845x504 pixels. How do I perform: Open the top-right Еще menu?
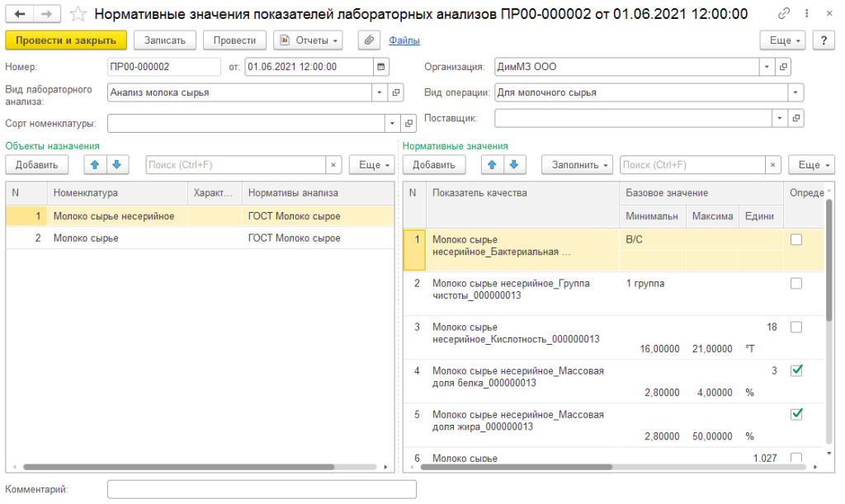pyautogui.click(x=786, y=40)
